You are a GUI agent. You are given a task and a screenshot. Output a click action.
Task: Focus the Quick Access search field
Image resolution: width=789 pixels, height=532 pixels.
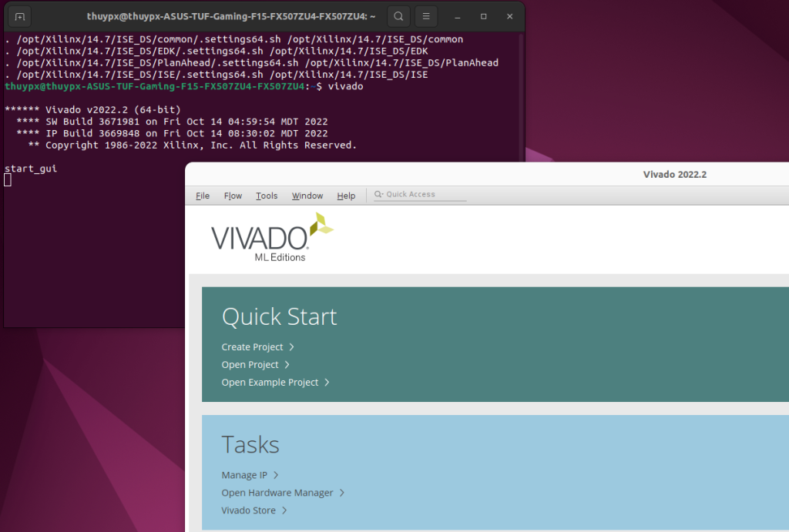tap(420, 195)
